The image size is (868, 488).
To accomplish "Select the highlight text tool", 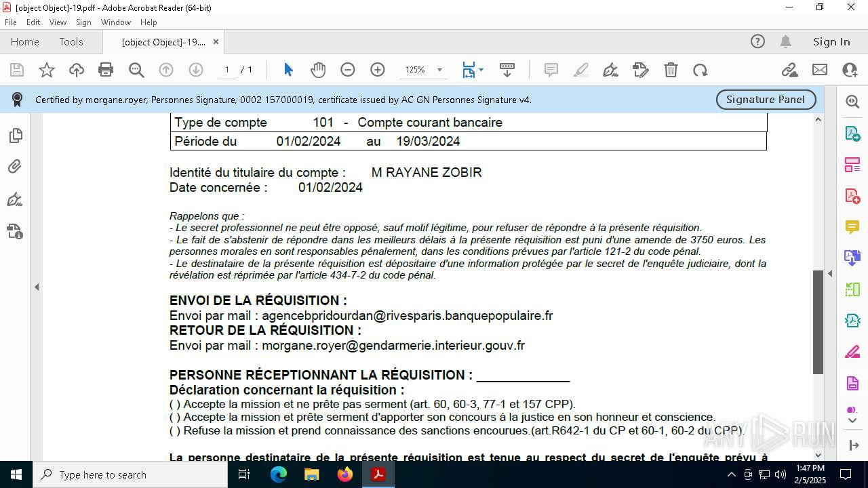I will [581, 70].
